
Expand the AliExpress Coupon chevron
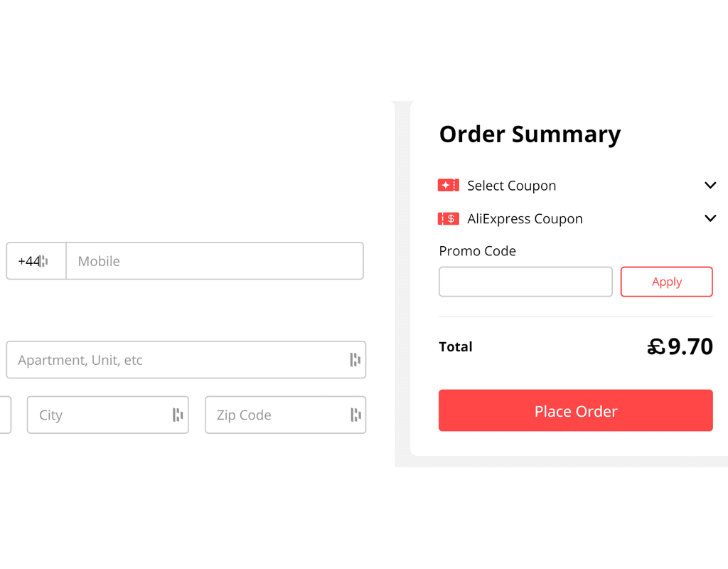[x=710, y=218]
